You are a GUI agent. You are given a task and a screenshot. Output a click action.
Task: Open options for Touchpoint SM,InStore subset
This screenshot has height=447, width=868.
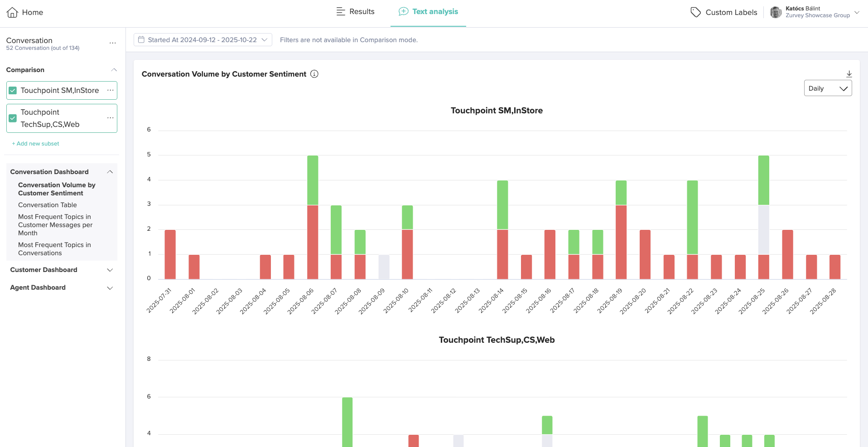(x=110, y=90)
